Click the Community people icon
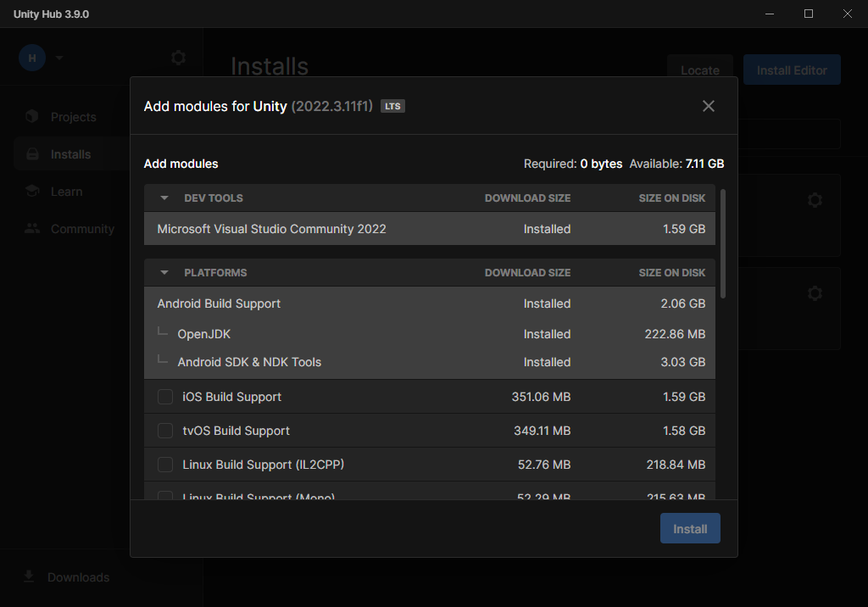 point(32,228)
